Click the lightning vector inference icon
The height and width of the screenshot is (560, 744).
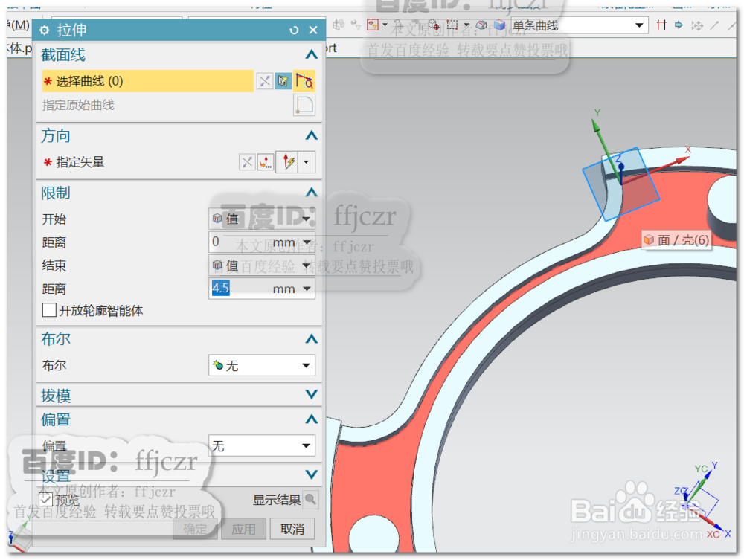tap(289, 162)
